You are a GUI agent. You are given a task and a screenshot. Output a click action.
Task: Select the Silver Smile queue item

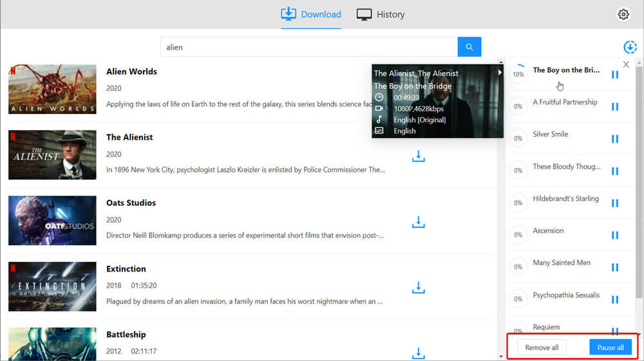551,134
